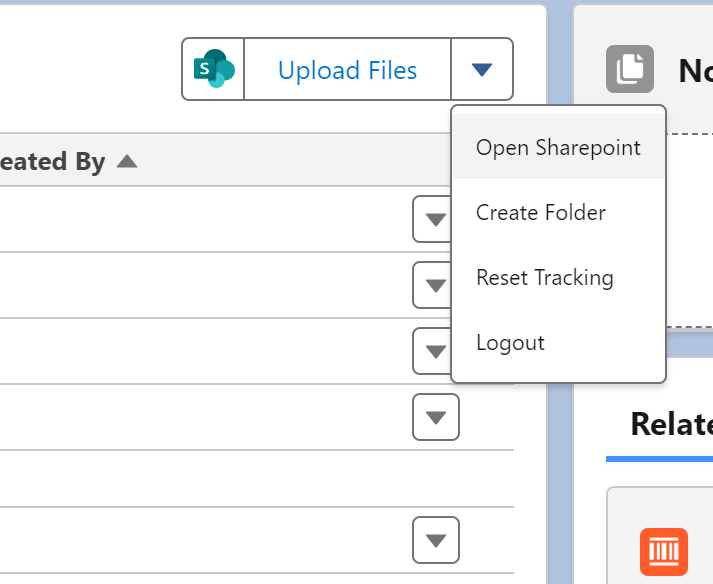Expand the second row's action dropdown
The image size is (713, 584).
click(x=436, y=286)
